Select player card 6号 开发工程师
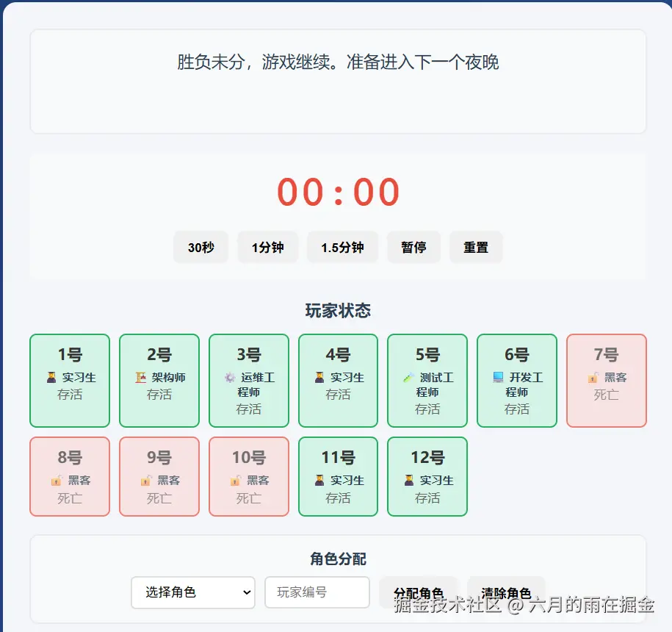672x632 pixels. 517,381
